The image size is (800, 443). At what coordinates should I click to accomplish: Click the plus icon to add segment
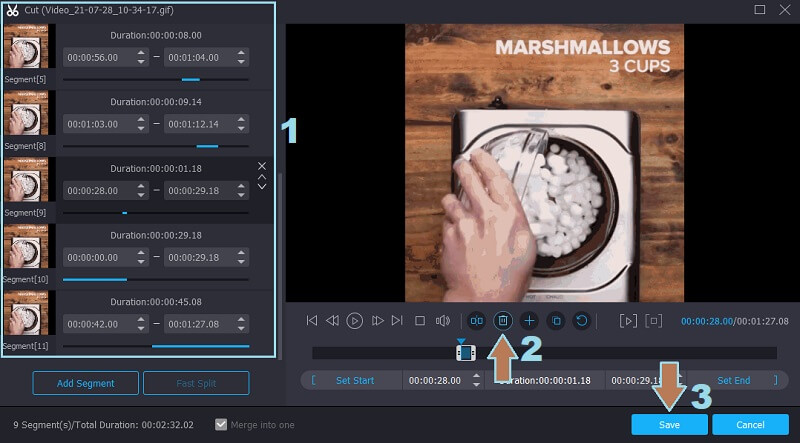click(x=529, y=321)
